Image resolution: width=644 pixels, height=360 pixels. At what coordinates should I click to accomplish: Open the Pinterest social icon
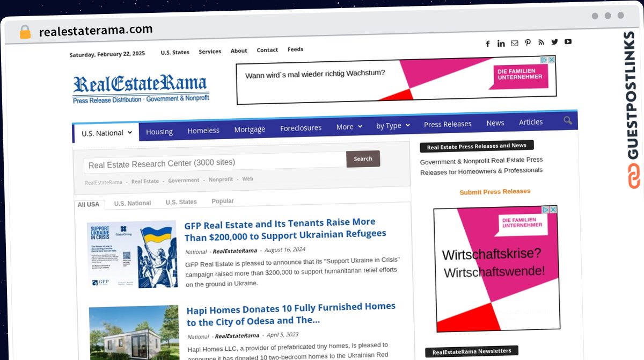tap(528, 42)
